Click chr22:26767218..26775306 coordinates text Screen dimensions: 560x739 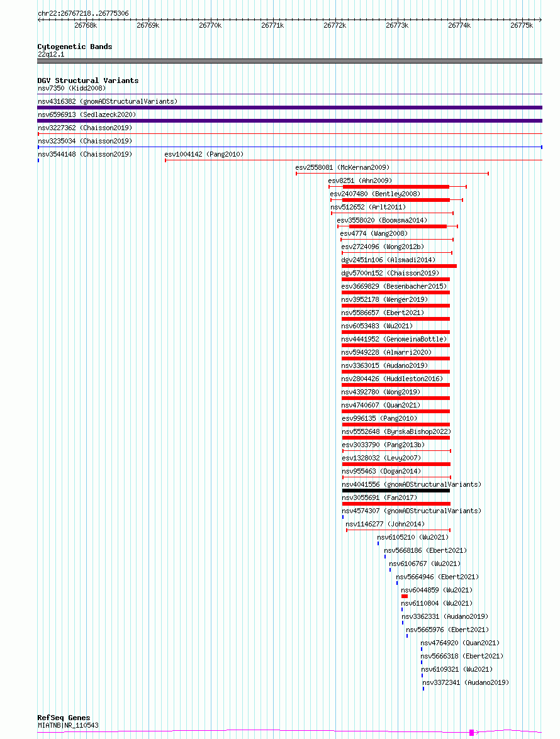(x=83, y=13)
